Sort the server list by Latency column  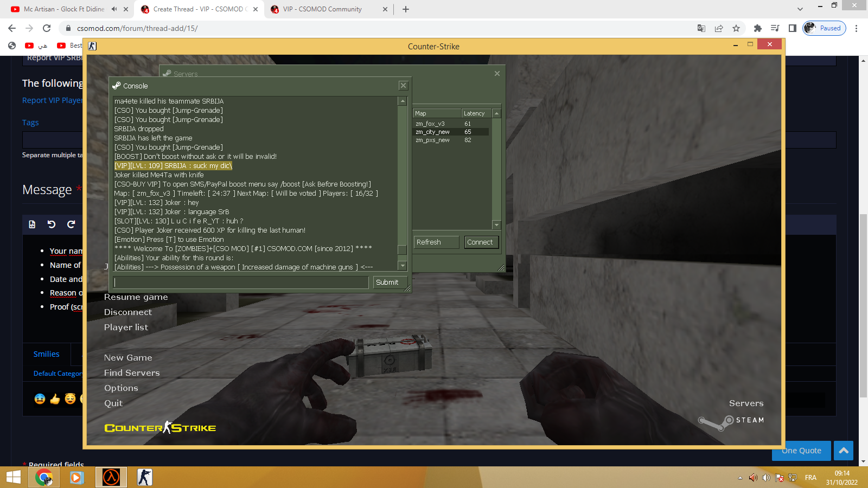coord(476,113)
